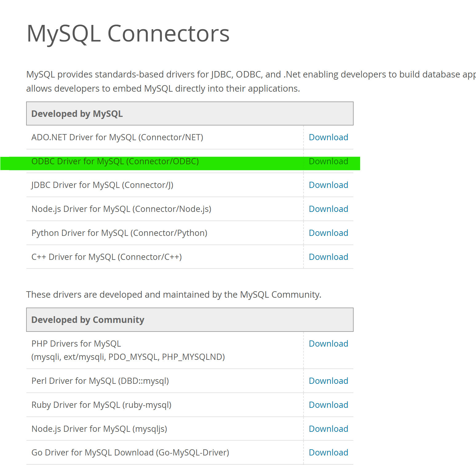
Task: Download the ODBC Driver (Connector/ODBC)
Action: click(328, 161)
